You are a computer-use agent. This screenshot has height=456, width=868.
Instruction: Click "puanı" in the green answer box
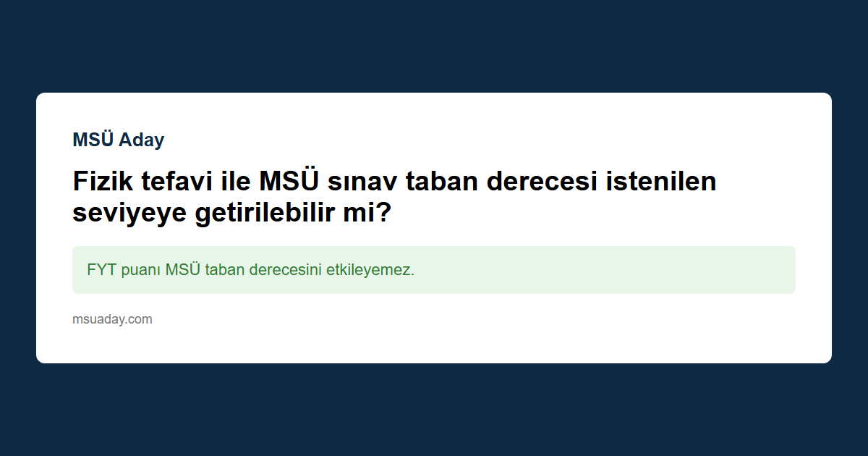[141, 270]
